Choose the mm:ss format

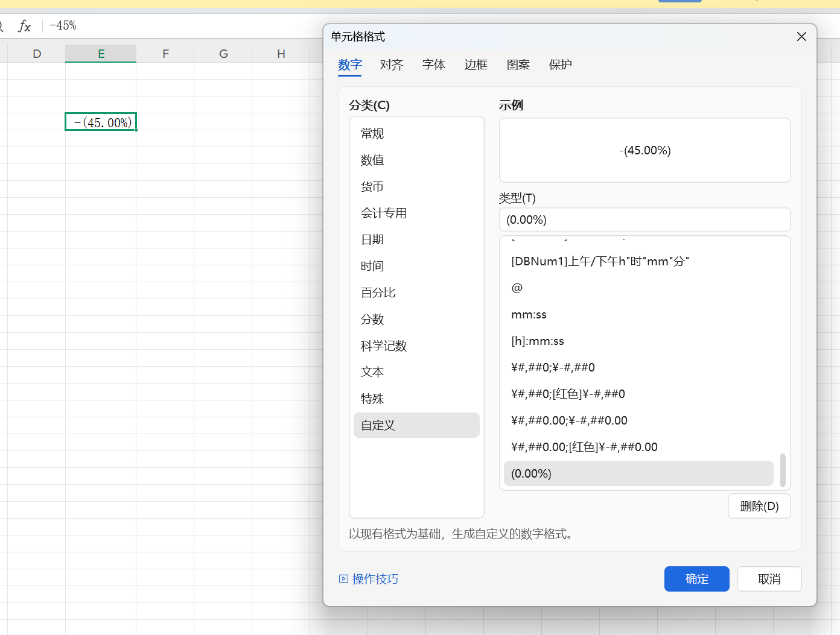click(638, 315)
